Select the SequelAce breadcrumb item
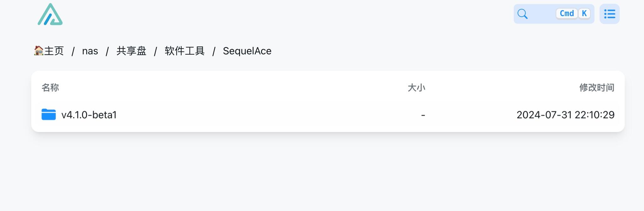Image resolution: width=644 pixels, height=211 pixels. click(247, 51)
